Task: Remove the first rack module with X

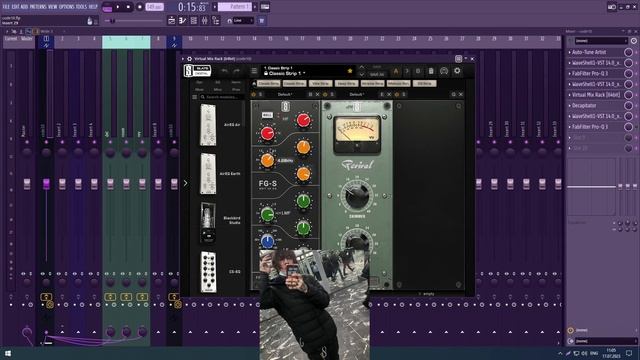Action: [x=318, y=94]
